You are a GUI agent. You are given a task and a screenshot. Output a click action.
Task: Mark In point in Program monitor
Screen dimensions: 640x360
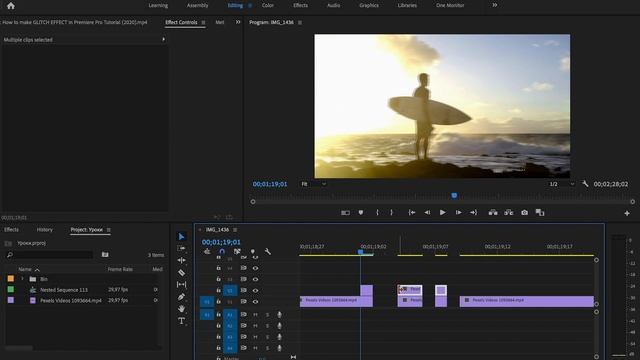377,212
